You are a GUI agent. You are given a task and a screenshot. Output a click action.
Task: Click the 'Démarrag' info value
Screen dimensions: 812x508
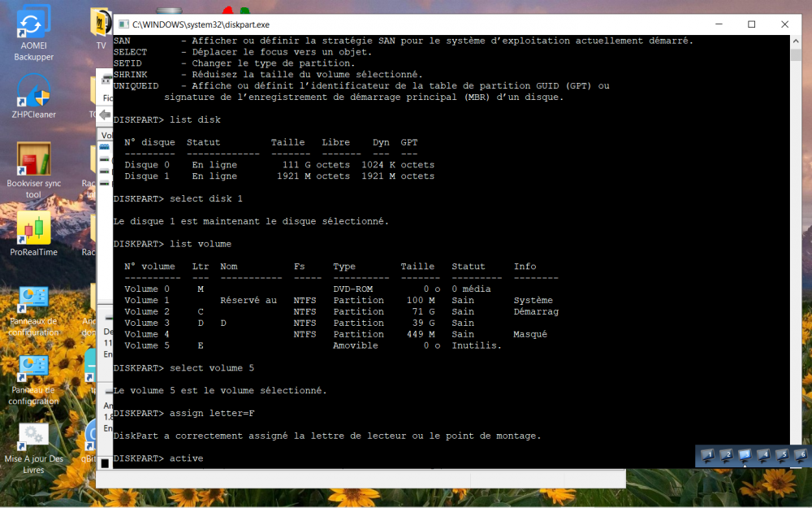coord(536,311)
